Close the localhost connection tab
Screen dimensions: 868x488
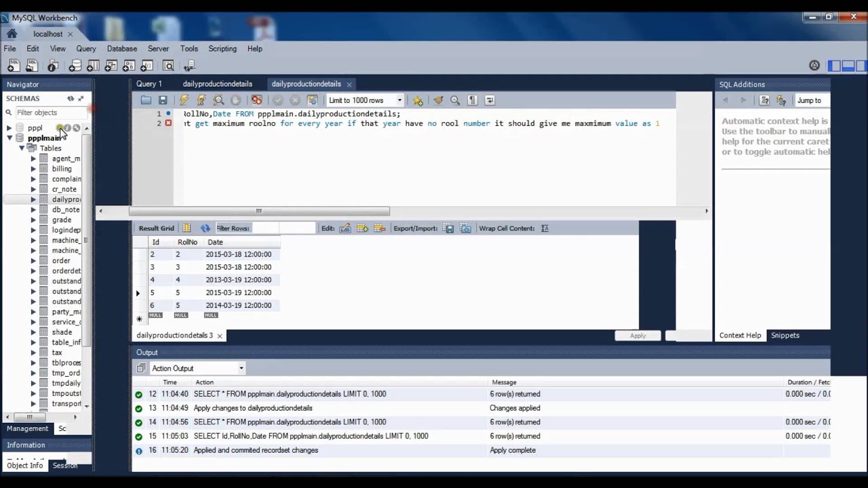(x=71, y=34)
